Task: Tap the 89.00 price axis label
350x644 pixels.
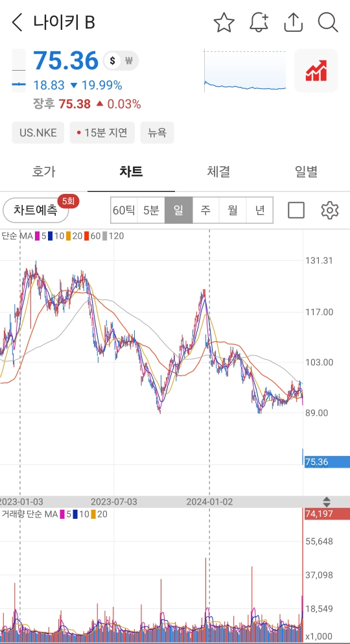Action: [317, 412]
